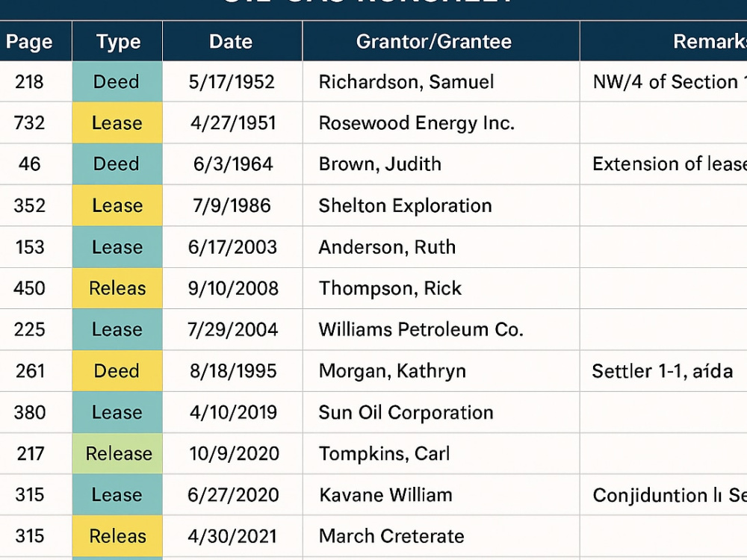Select the Anderson, Ruth cell

(441, 247)
